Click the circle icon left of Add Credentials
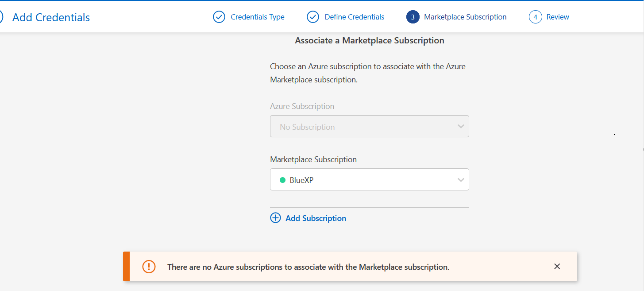 coord(1,17)
